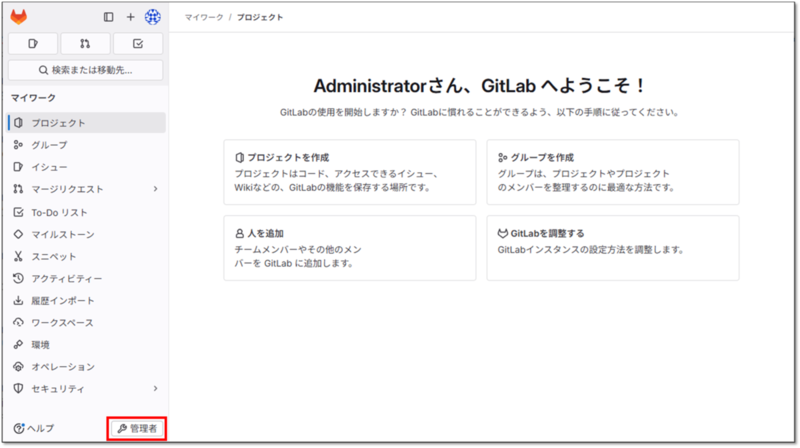Click the 管理者 admin button
Viewport: 800px width, 448px height.
137,429
